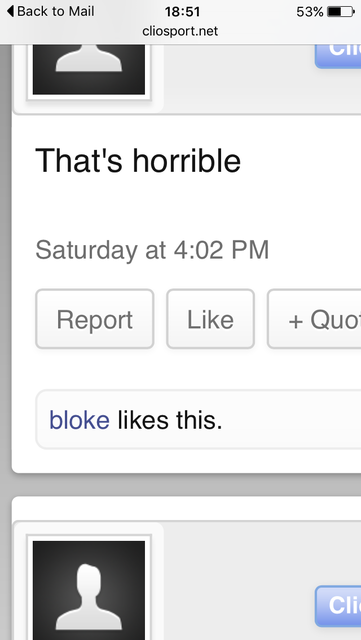This screenshot has height=640, width=361.
Task: Return to Mail via Back to Mail label
Action: tap(56, 11)
